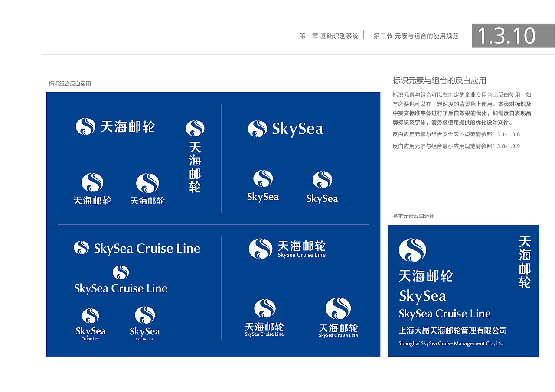The width and height of the screenshot is (555, 392).
Task: Click the 基本元素反白运用 caption
Action: [414, 216]
